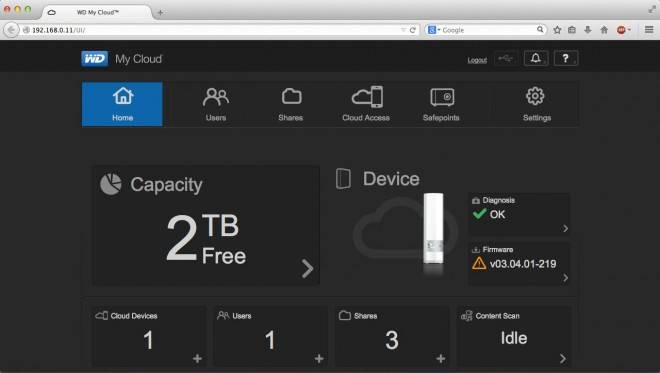Reload the page
The height and width of the screenshot is (373, 660).
tap(413, 30)
